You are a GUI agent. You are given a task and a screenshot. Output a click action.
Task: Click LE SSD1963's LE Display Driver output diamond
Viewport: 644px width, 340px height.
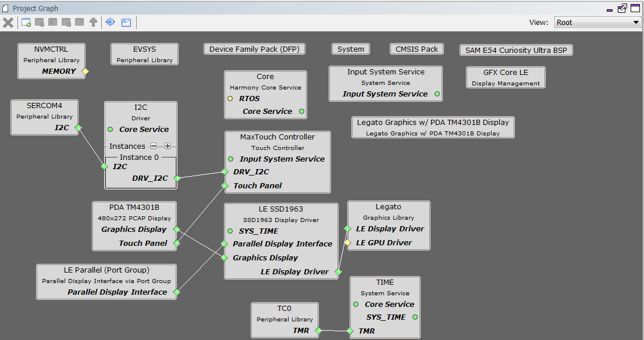tap(339, 271)
